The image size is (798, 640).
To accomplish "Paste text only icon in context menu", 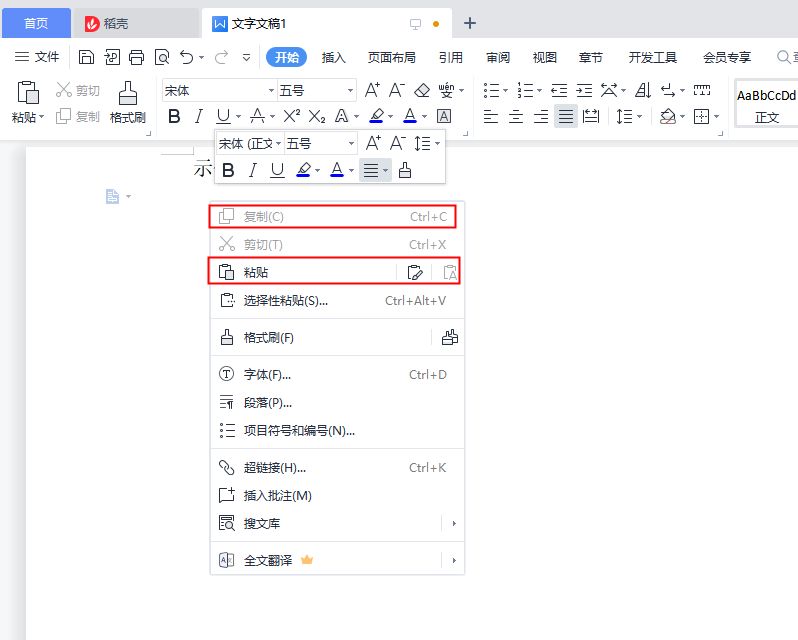I will coord(449,273).
